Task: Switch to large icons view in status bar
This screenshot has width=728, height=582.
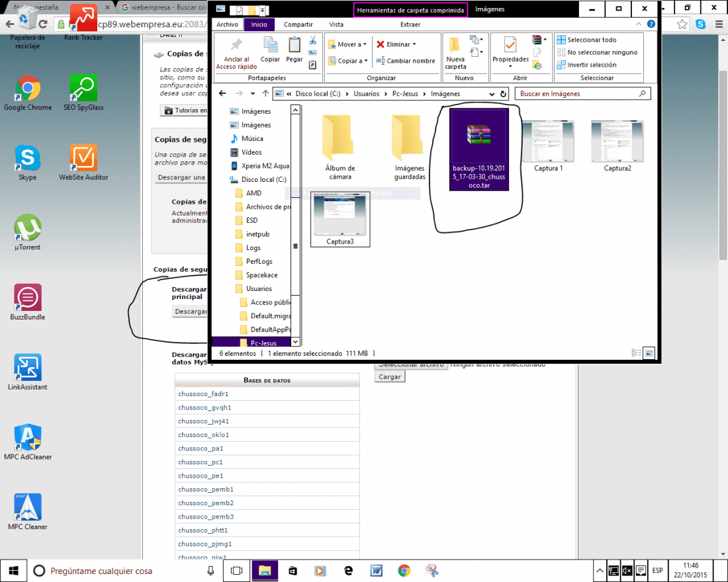Action: point(649,353)
